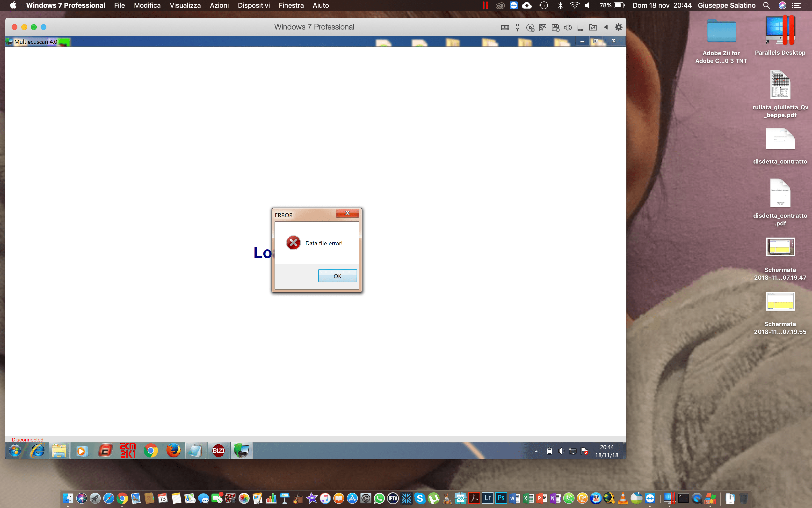The width and height of the screenshot is (812, 508).
Task: Click the hard disk icon in the VM toolbar
Action: tap(580, 27)
